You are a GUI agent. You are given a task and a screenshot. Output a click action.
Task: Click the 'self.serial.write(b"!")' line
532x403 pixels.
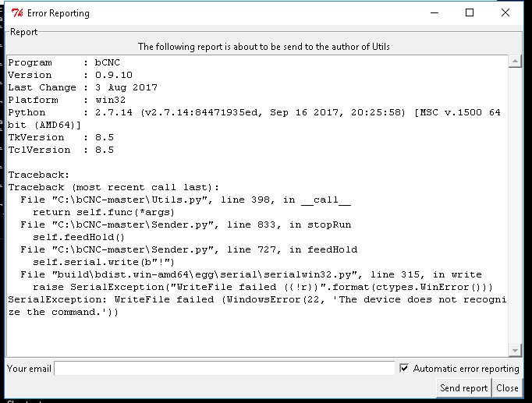point(104,263)
